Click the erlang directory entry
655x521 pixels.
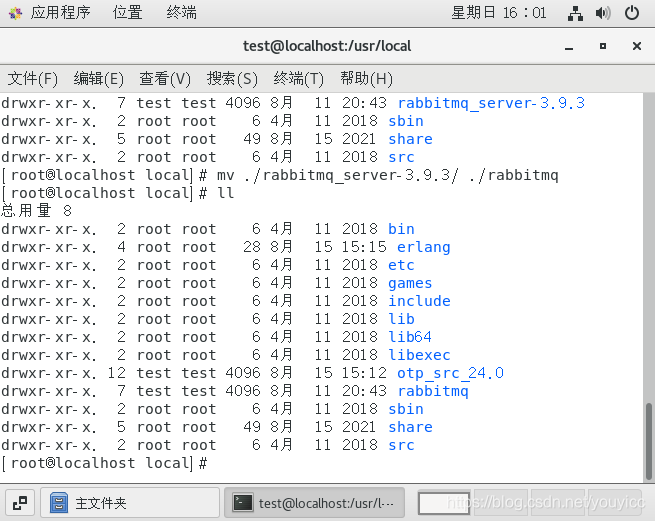coord(424,247)
